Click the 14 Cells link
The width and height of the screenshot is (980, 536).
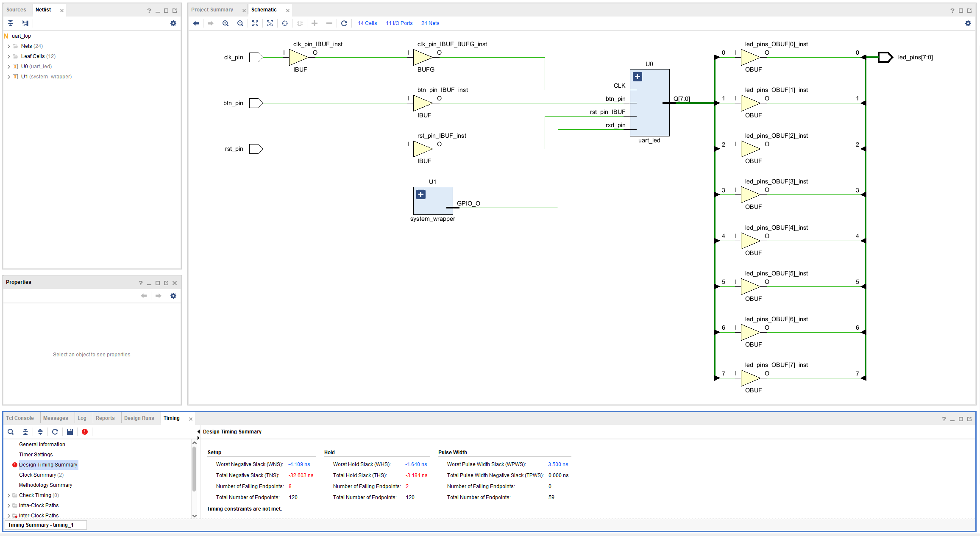(x=367, y=23)
